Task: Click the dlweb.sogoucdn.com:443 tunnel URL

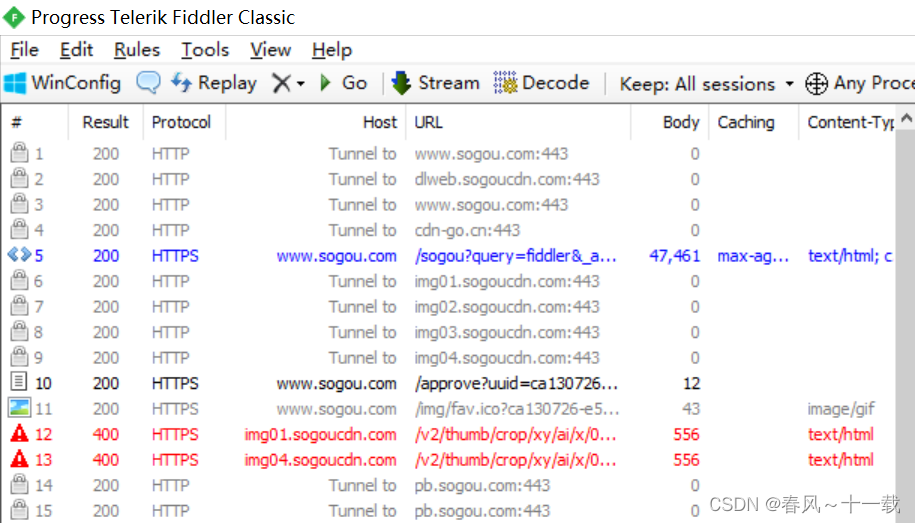Action: [x=507, y=179]
